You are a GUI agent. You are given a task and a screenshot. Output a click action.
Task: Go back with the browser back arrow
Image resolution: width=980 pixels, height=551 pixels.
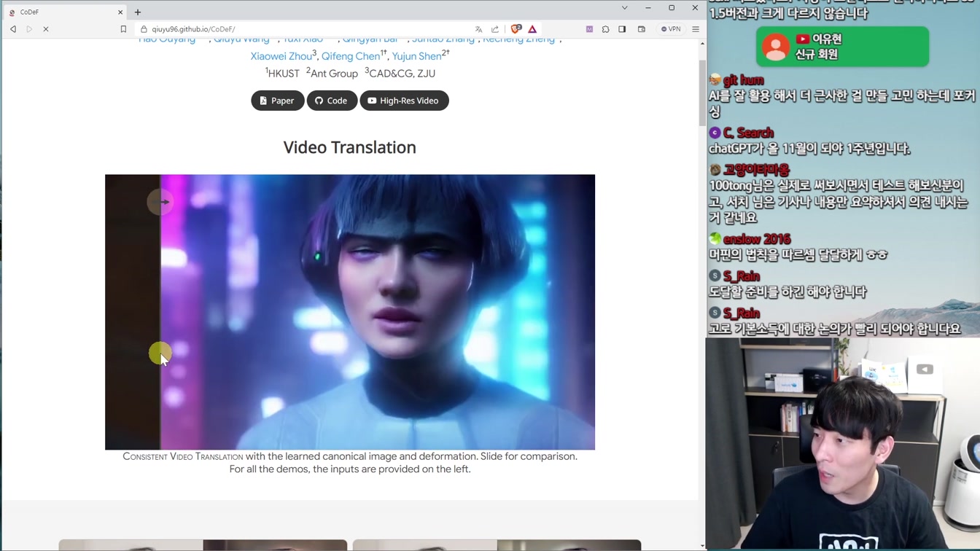tap(13, 29)
